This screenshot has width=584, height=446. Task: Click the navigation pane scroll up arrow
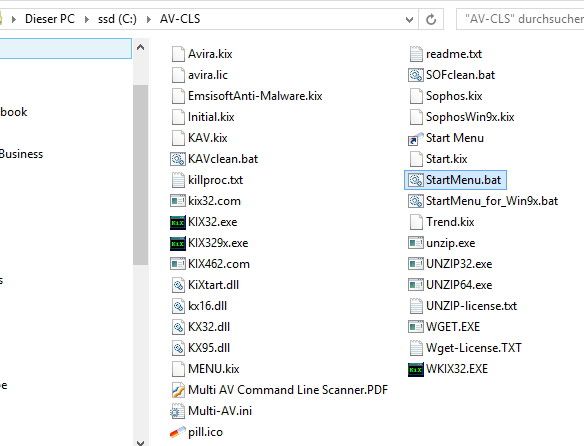point(140,47)
